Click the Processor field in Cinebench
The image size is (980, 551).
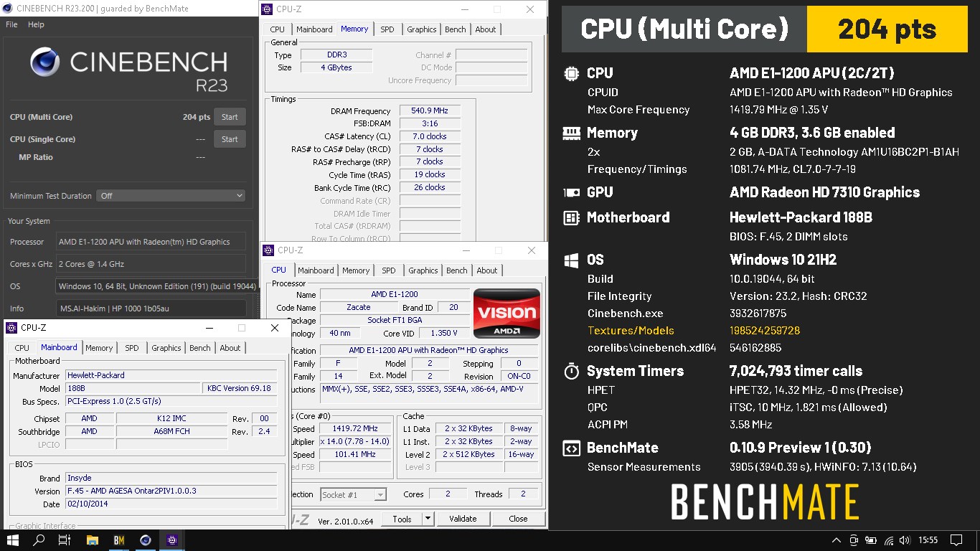pyautogui.click(x=151, y=242)
